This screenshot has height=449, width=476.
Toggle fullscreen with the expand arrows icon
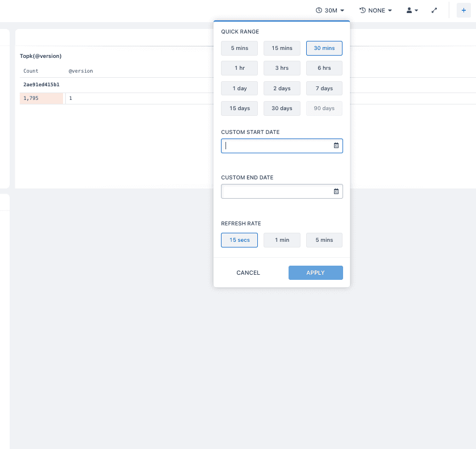(x=434, y=10)
